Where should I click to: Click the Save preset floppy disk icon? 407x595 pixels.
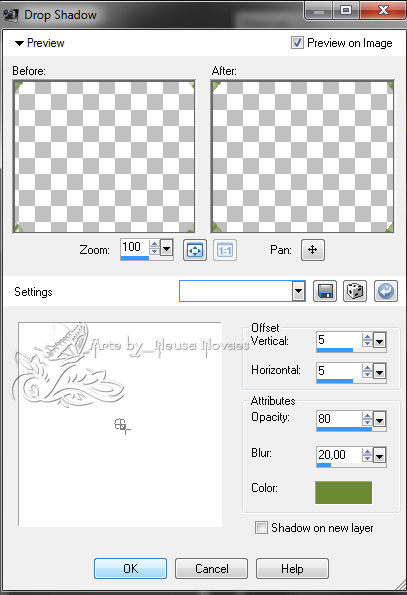click(325, 291)
